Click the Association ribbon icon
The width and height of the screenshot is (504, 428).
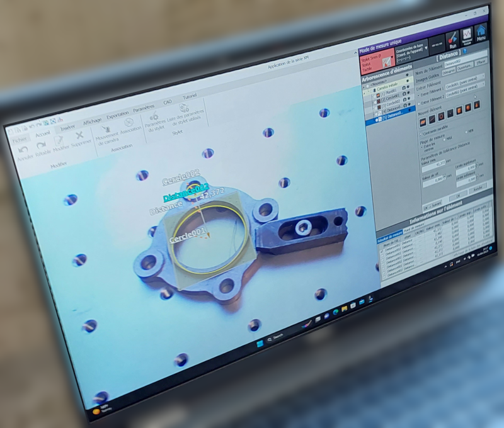129,122
